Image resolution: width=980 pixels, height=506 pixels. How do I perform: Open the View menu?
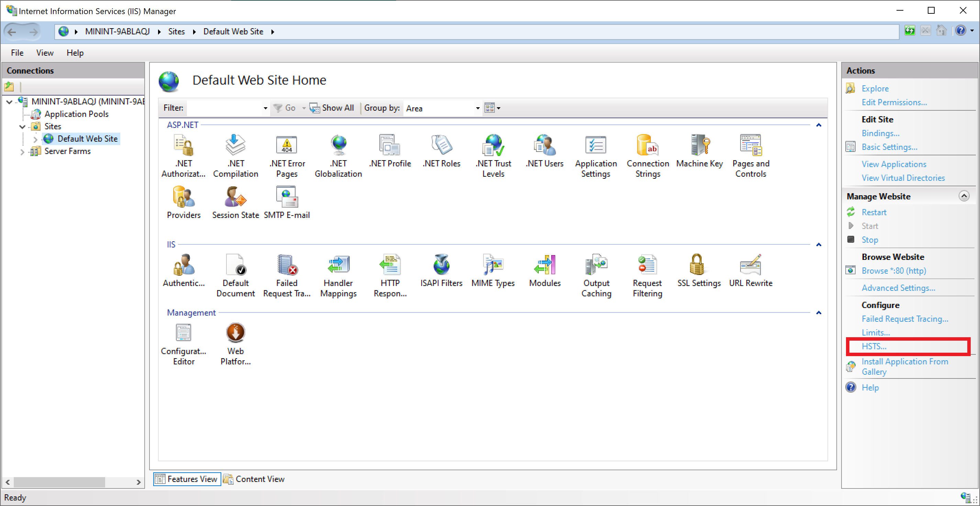pos(45,53)
